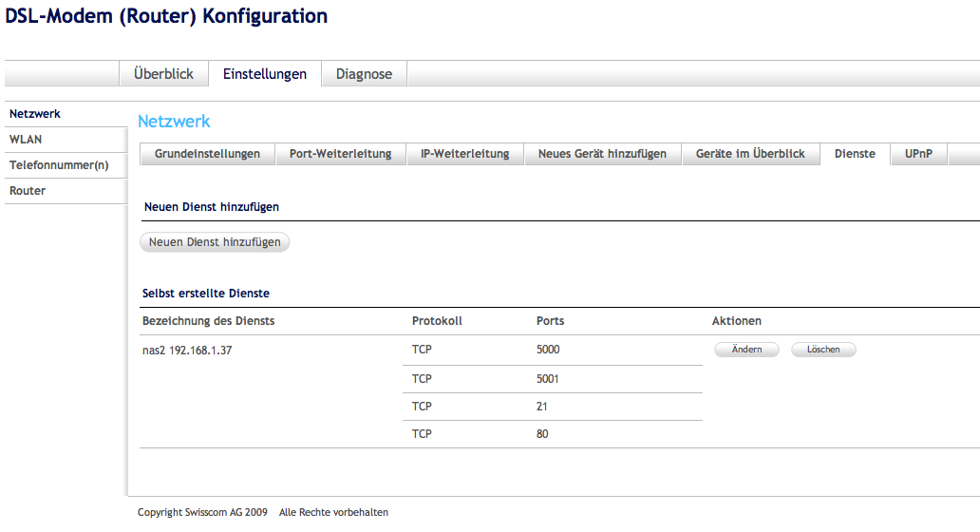Open the UPnP sub-tab
Viewport: 980px width, 532px height.
[918, 154]
